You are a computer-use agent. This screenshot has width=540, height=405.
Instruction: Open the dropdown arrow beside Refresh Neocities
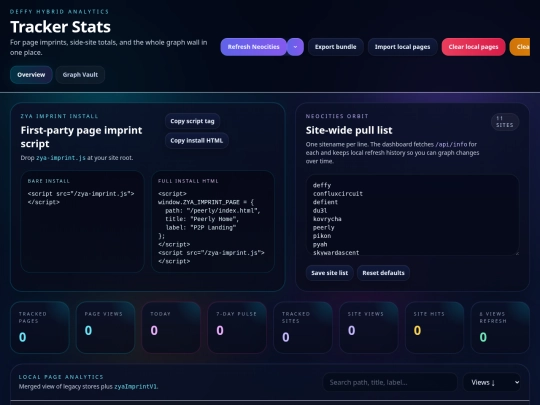click(x=295, y=47)
